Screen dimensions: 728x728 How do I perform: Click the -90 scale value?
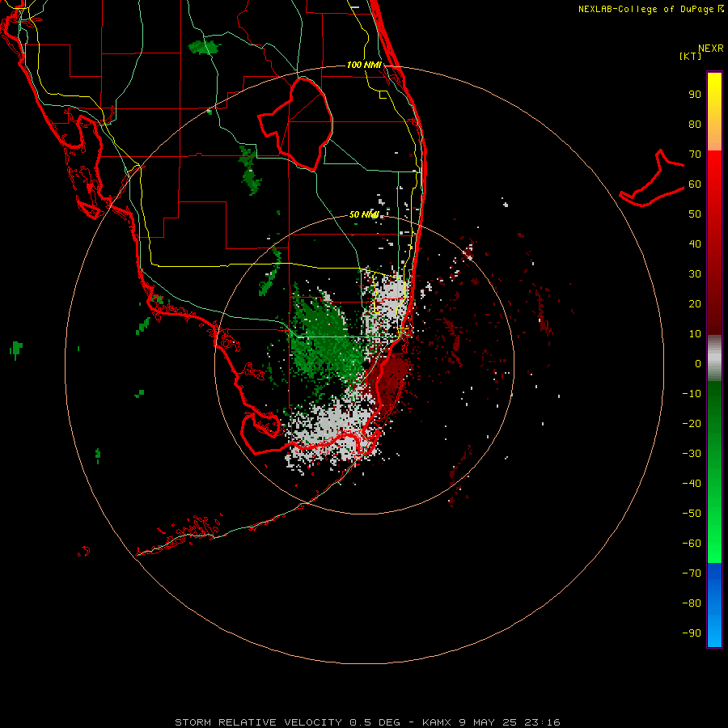[692, 633]
